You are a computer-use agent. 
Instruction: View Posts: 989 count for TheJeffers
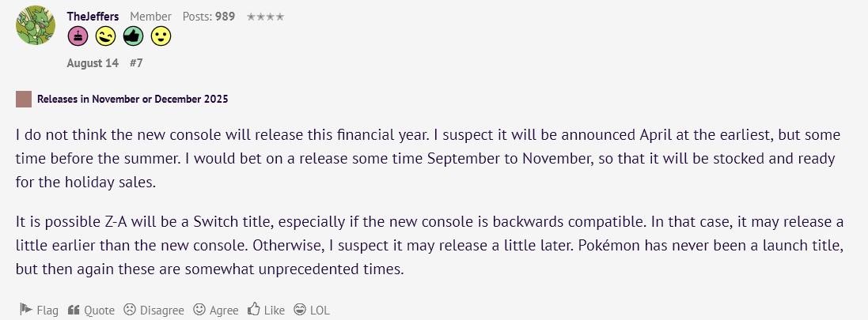(209, 17)
